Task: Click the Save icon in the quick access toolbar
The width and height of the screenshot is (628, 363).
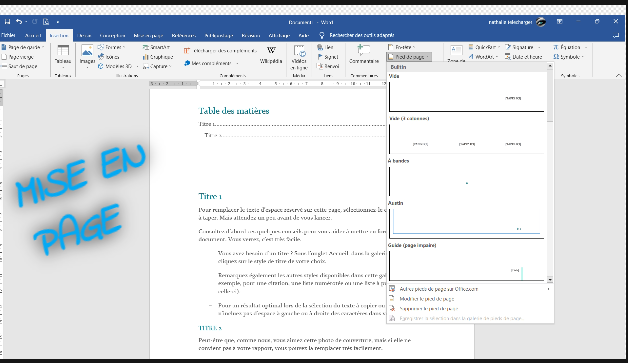Action: coord(7,22)
